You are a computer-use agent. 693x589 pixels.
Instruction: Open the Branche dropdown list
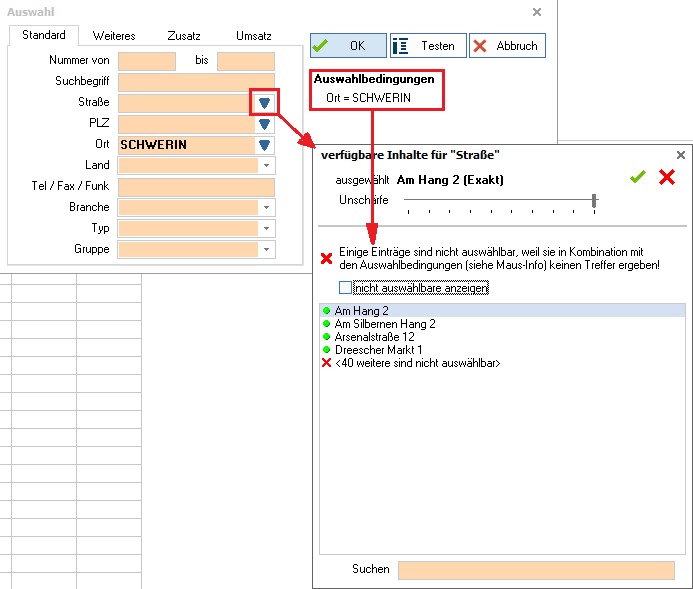pos(266,207)
